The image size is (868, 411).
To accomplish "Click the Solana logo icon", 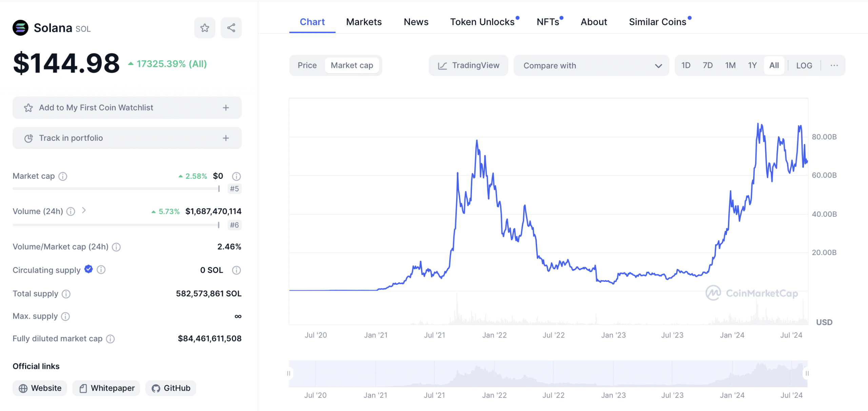I will (20, 28).
